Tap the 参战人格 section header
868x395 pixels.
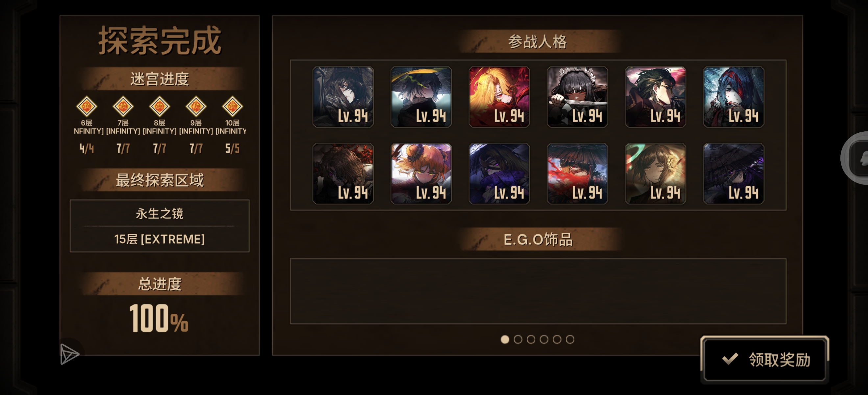tap(538, 41)
